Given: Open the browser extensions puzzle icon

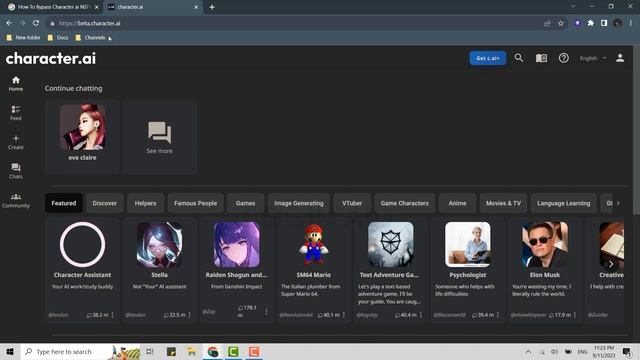Looking at the screenshot, I should (591, 23).
